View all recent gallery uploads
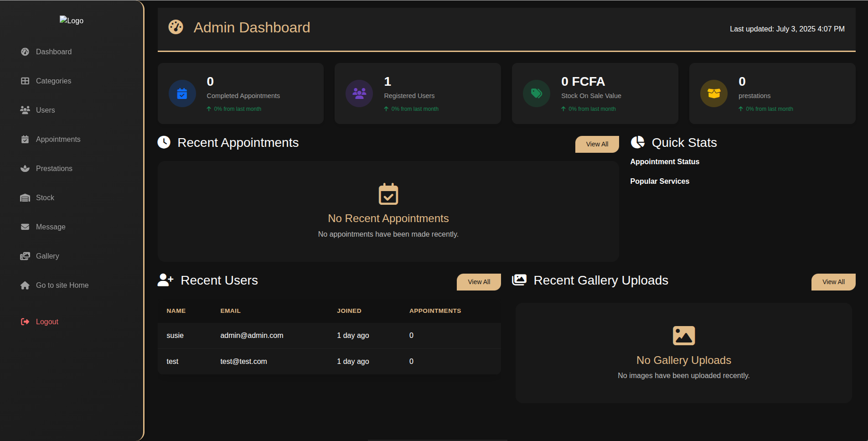The image size is (868, 441). [x=833, y=282]
